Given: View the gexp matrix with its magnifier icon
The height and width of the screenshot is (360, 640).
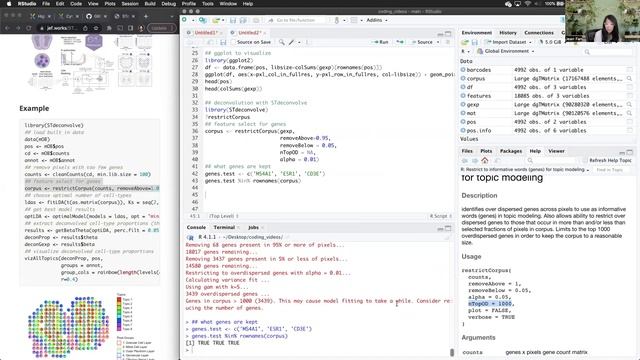Looking at the screenshot, I should [629, 104].
